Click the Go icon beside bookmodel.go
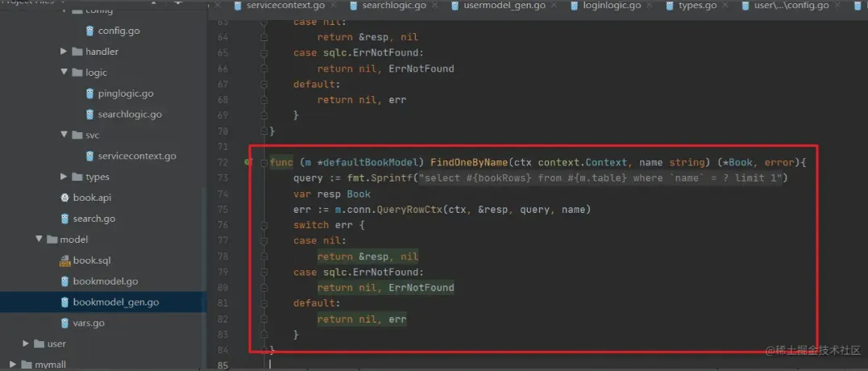Screen dimensions: 868x371 pyautogui.click(x=64, y=281)
